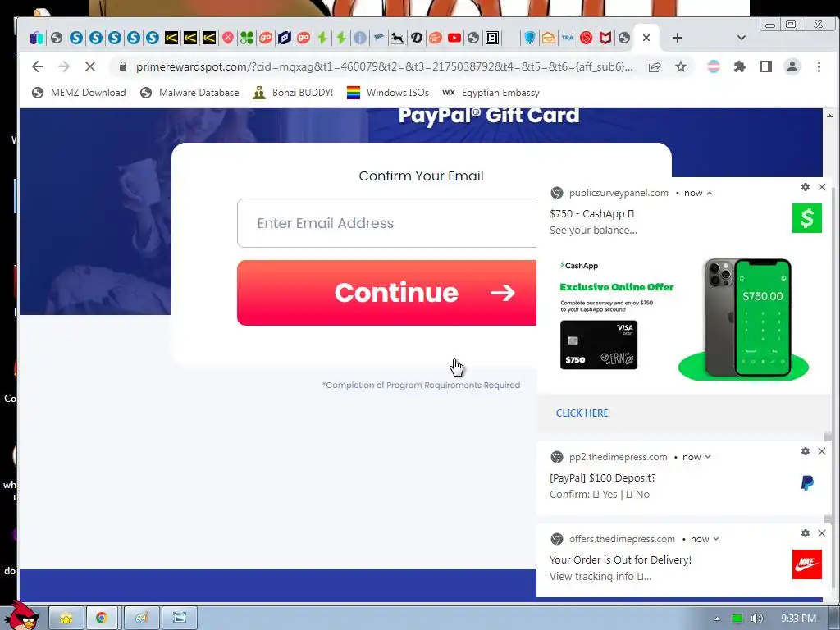Screen dimensions: 840x630
Task: Switch to the McAfee shield tab
Action: (605, 38)
